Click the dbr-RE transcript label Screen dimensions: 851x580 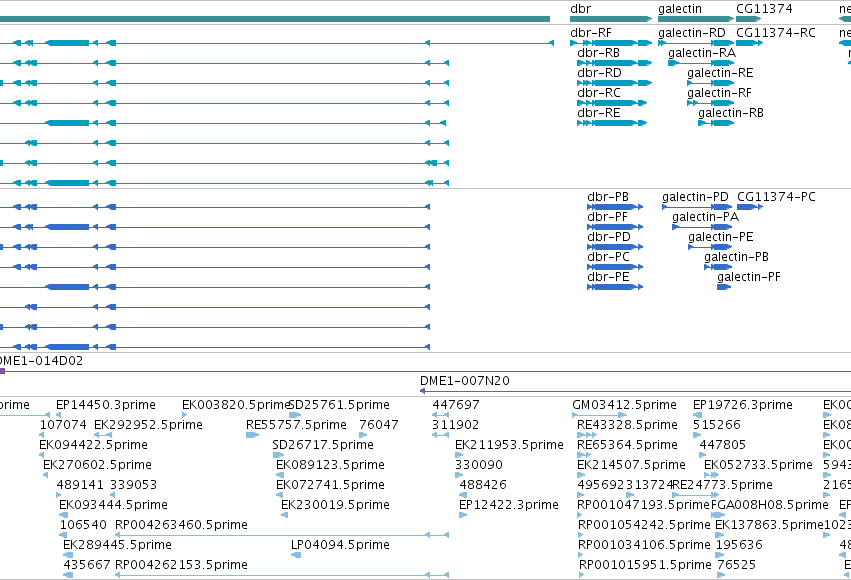click(599, 113)
